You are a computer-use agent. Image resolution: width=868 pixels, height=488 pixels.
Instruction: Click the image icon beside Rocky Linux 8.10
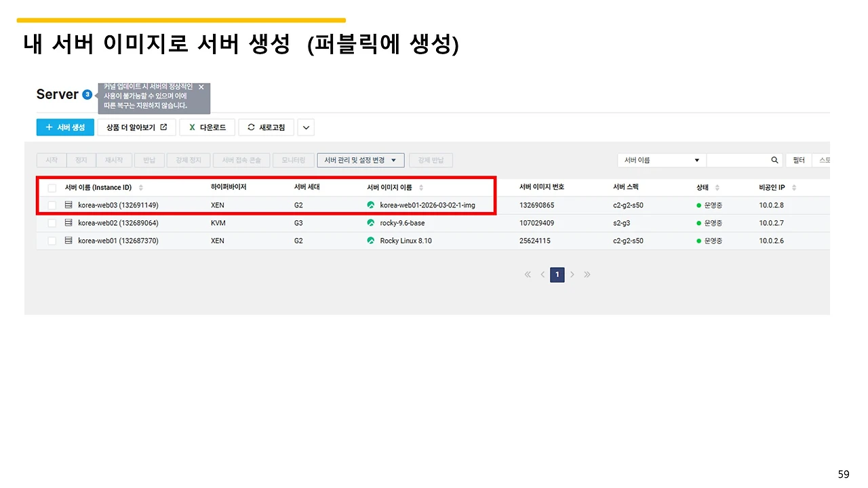pyautogui.click(x=371, y=240)
